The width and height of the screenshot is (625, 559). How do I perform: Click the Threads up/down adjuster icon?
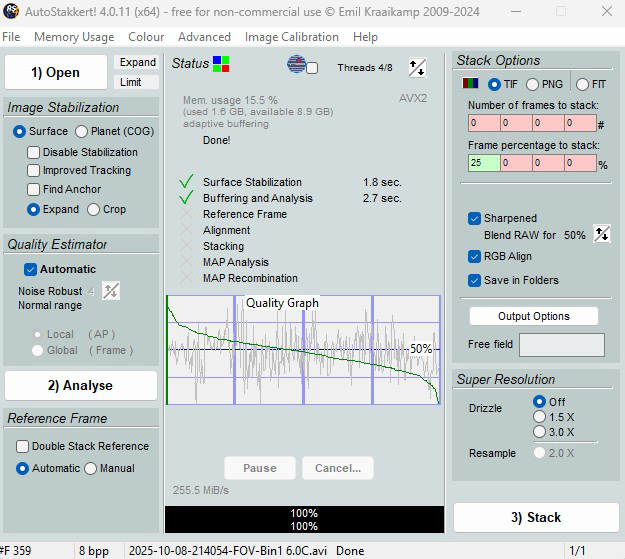coord(417,68)
